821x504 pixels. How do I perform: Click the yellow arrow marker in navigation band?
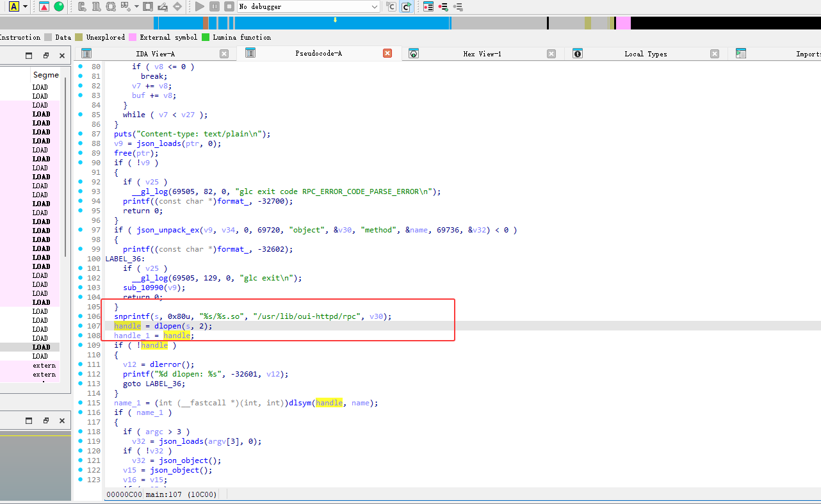click(335, 20)
